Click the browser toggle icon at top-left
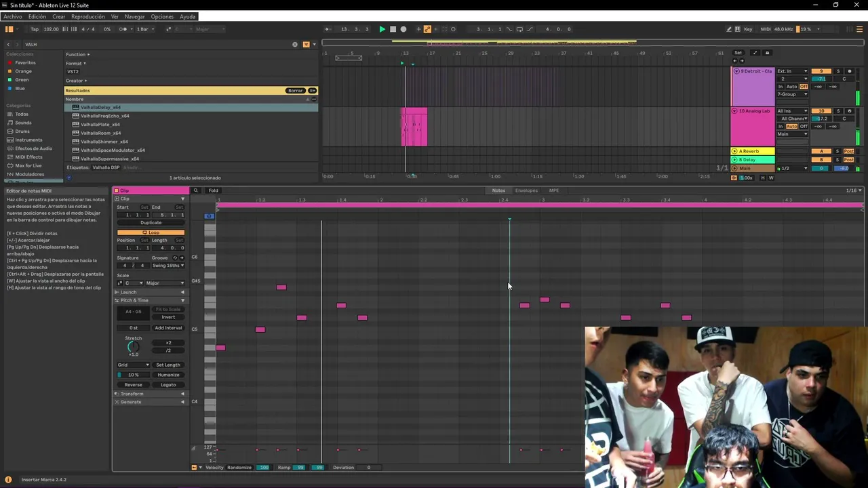This screenshot has height=488, width=868. [9, 29]
